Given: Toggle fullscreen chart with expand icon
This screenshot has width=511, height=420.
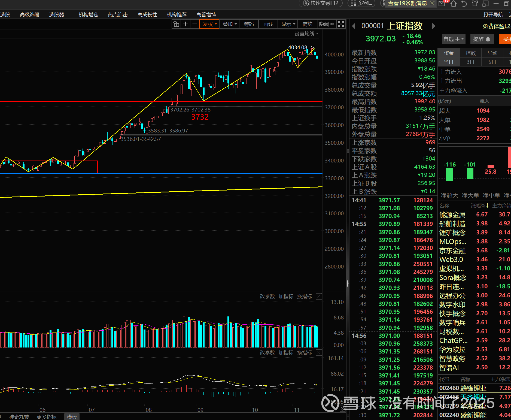Looking at the screenshot, I should pos(341,24).
